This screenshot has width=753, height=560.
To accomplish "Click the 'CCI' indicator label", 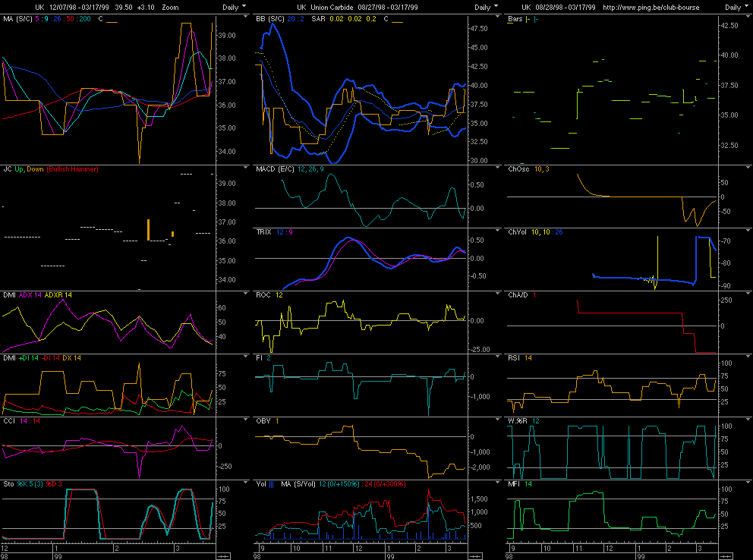I will [x=9, y=421].
